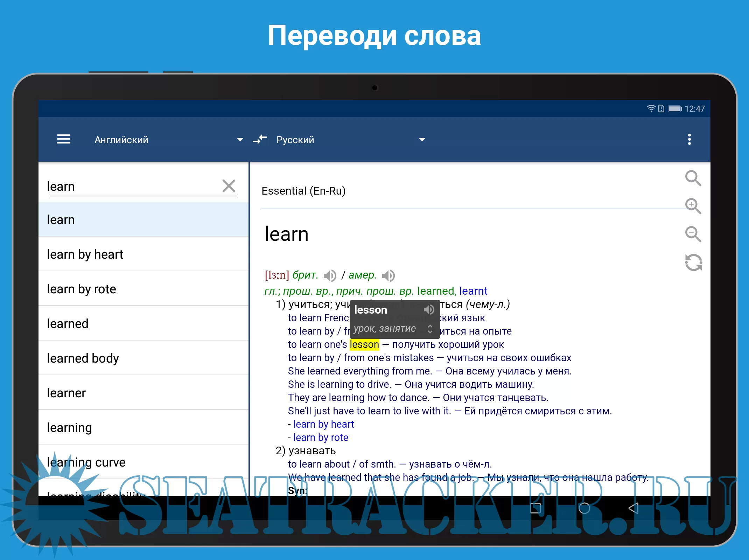This screenshot has width=749, height=560.
Task: Open the 'learn by rote' article link
Action: (x=321, y=437)
